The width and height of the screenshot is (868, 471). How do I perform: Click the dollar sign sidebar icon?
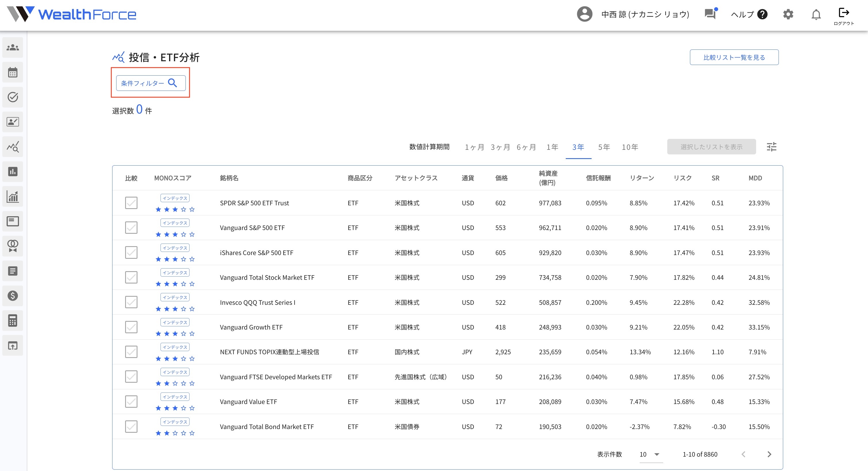tap(13, 296)
